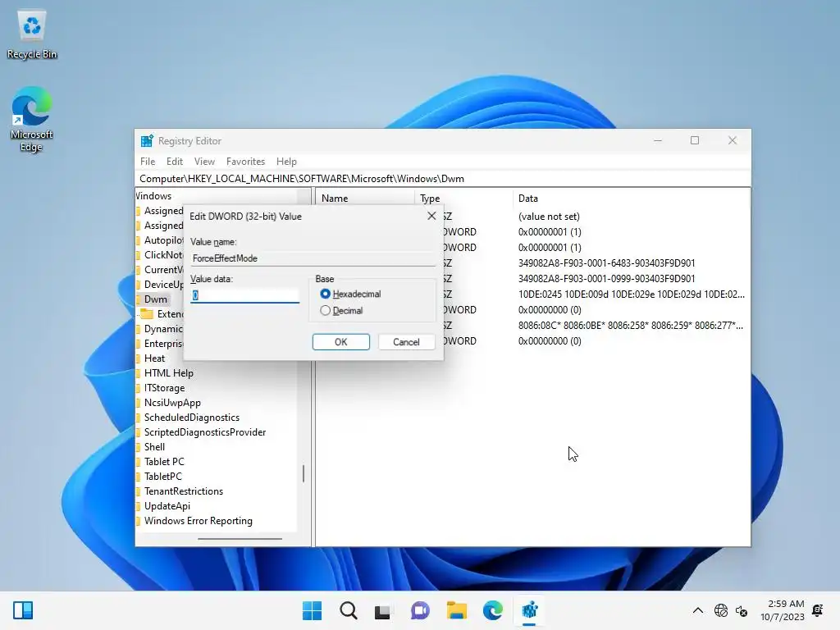This screenshot has height=630, width=840.
Task: Click the data cell starting 10DE:0245
Action: (x=631, y=294)
